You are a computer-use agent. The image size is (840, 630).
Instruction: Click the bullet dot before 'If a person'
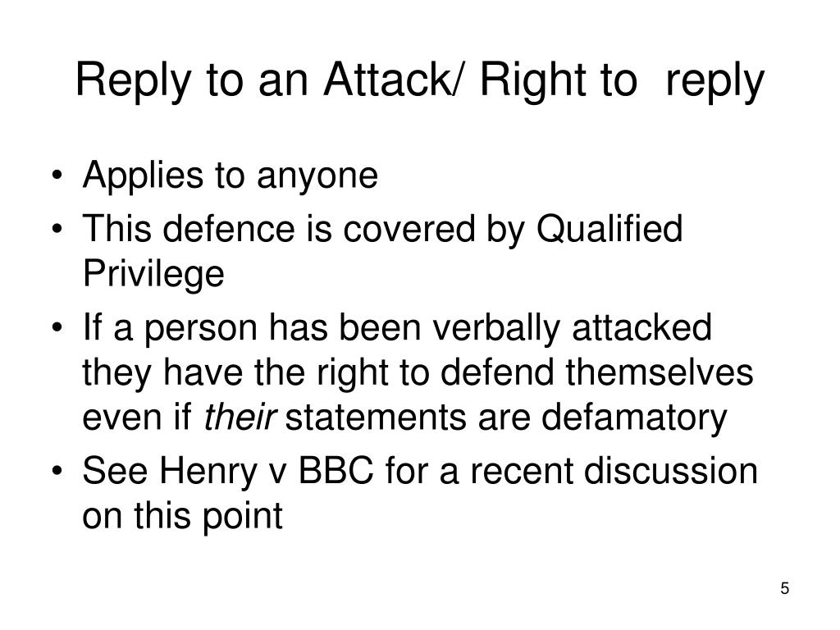point(58,328)
